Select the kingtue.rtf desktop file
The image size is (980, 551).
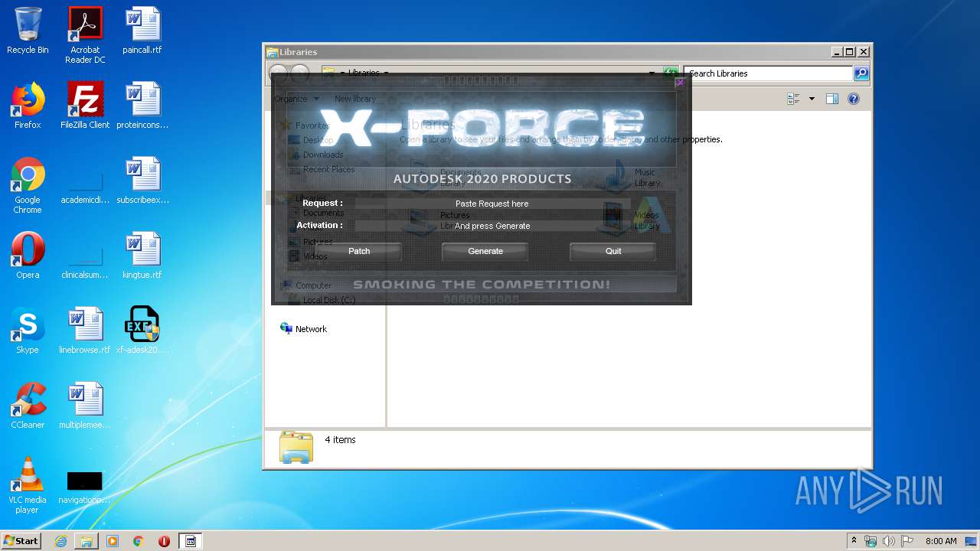142,256
